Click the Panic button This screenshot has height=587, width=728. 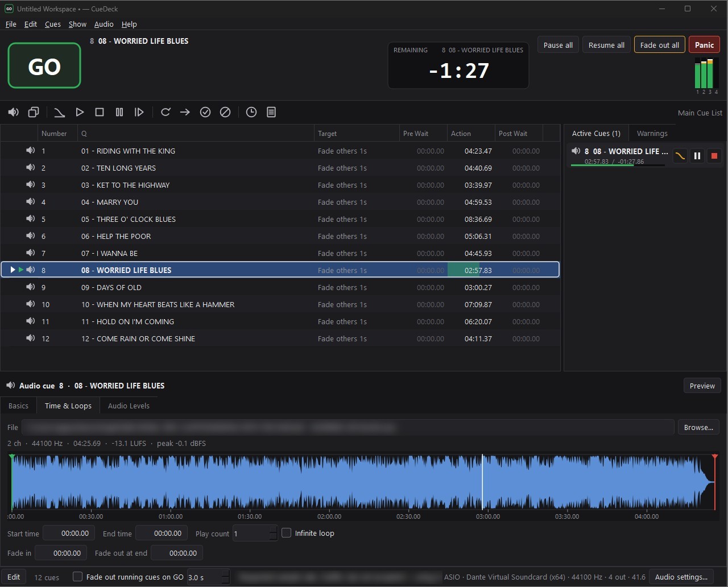tap(704, 45)
